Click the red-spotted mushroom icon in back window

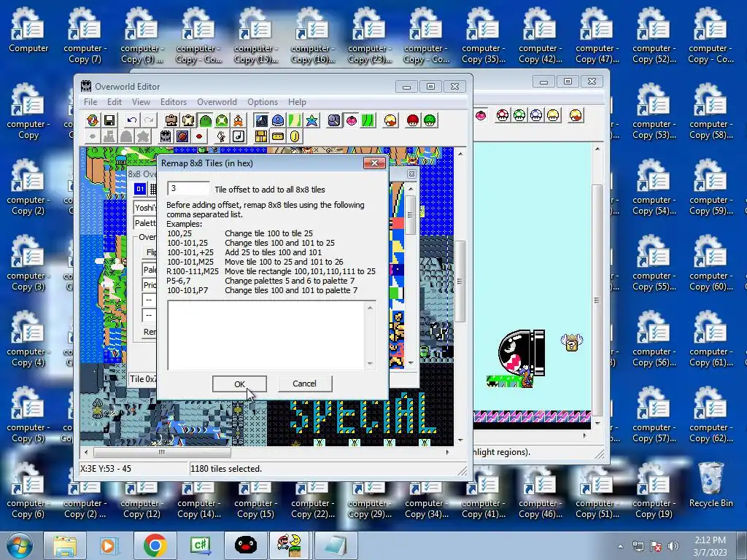[503, 115]
